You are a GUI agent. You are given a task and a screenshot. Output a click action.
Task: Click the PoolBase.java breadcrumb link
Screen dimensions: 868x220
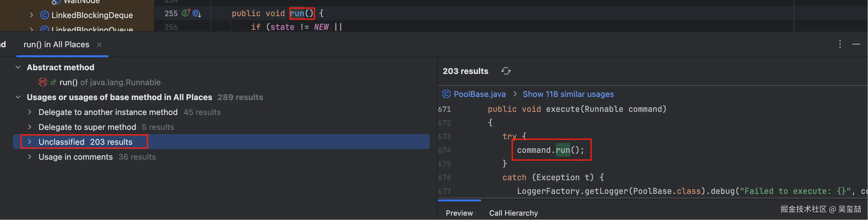pyautogui.click(x=480, y=94)
